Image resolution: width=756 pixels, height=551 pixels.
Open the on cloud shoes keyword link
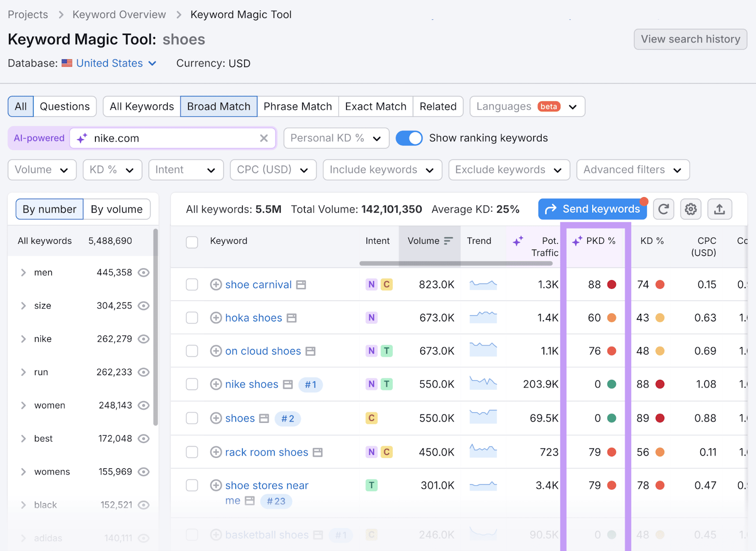coord(263,351)
